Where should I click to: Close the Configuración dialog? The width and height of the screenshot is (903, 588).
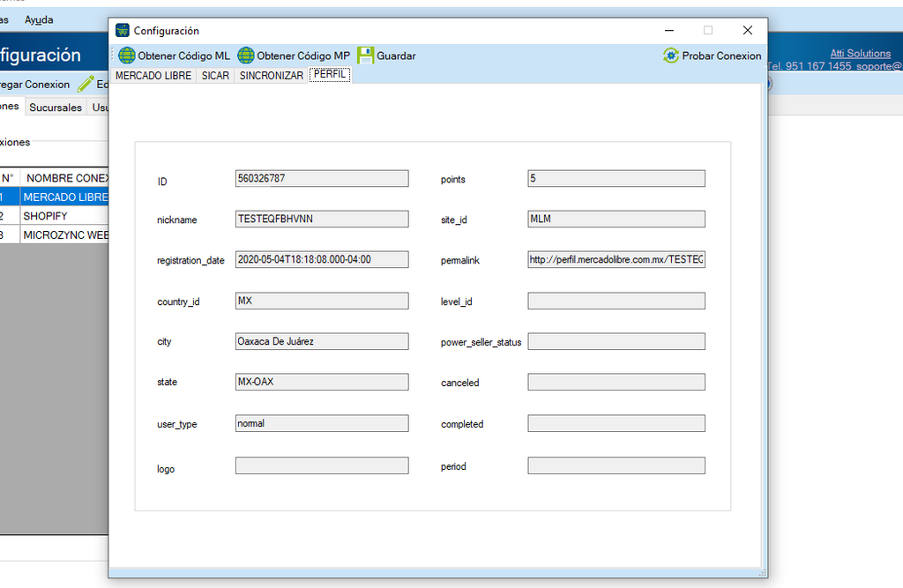coord(748,30)
